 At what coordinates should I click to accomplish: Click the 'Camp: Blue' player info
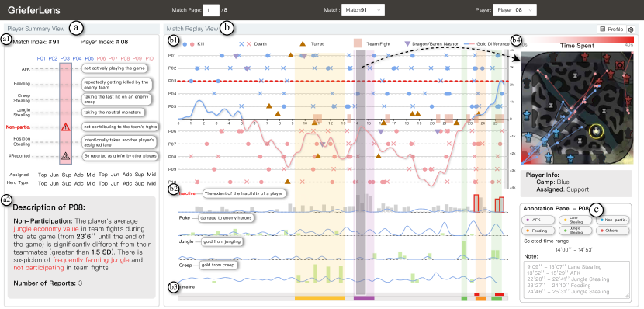(552, 182)
